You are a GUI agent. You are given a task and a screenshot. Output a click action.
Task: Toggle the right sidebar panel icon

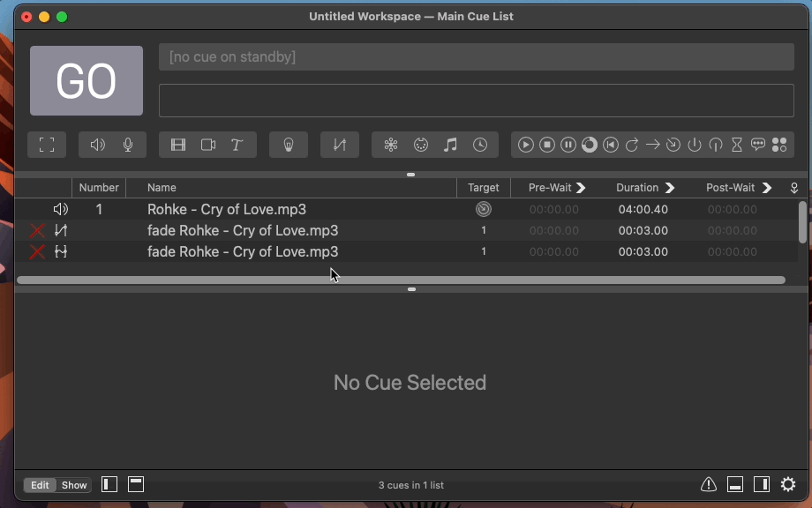(762, 485)
